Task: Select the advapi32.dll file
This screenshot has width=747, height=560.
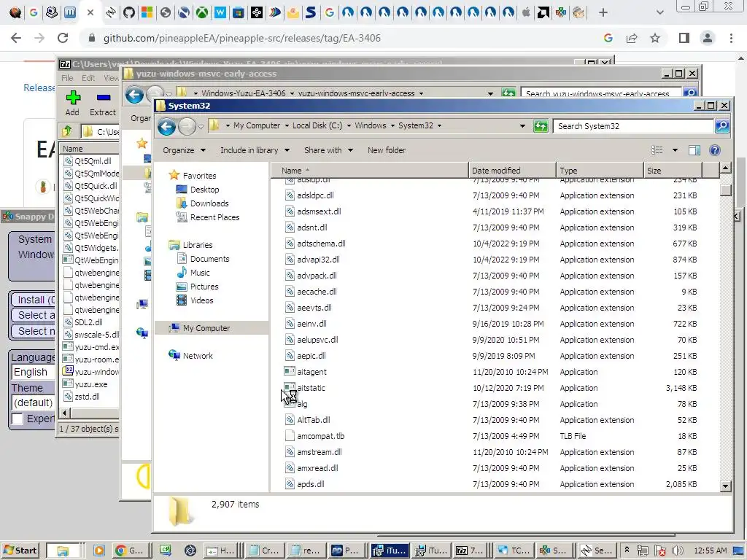Action: 318,260
